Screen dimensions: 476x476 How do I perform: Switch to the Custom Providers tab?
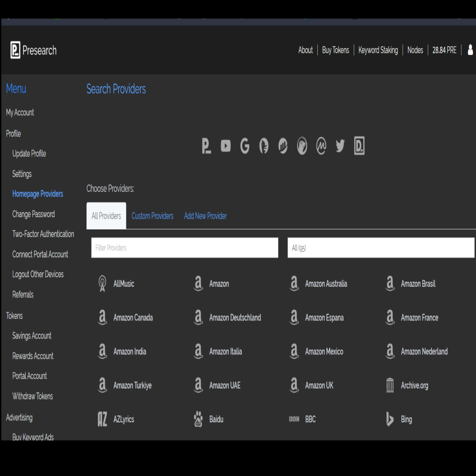(x=152, y=216)
